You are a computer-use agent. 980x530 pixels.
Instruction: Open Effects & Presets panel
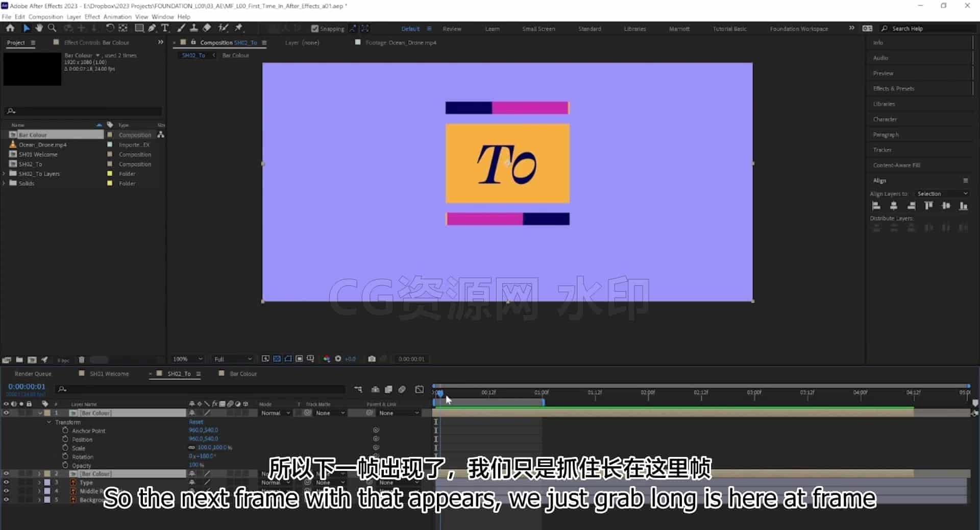click(x=893, y=88)
